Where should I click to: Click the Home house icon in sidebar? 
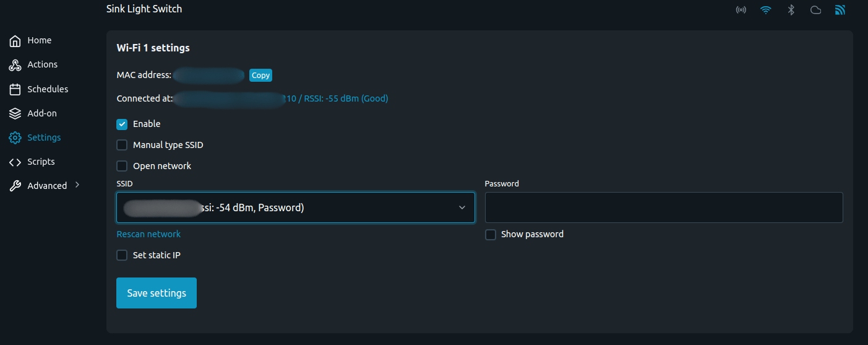pyautogui.click(x=15, y=41)
